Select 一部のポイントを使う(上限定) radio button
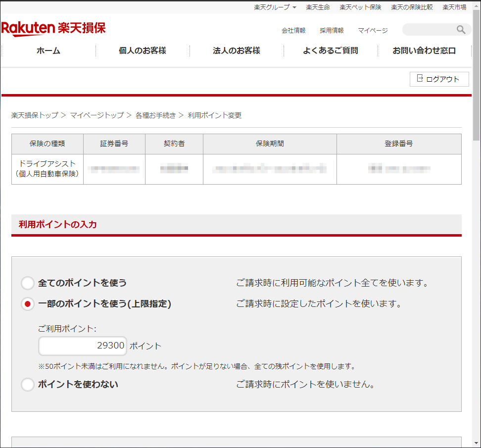The image size is (481, 448). [x=28, y=304]
